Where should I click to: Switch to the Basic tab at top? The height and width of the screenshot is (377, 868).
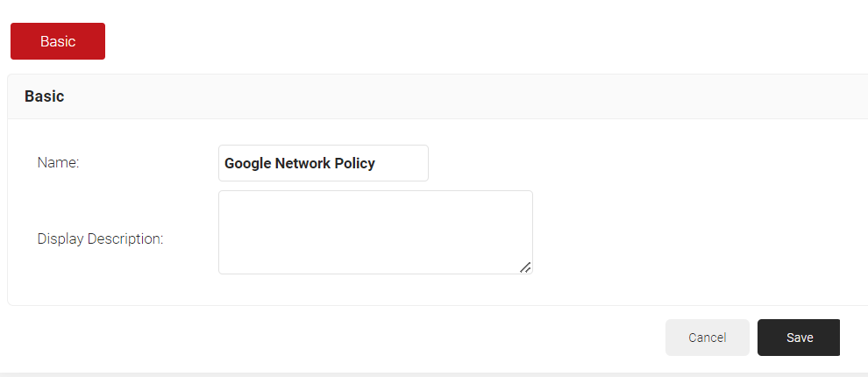point(58,41)
